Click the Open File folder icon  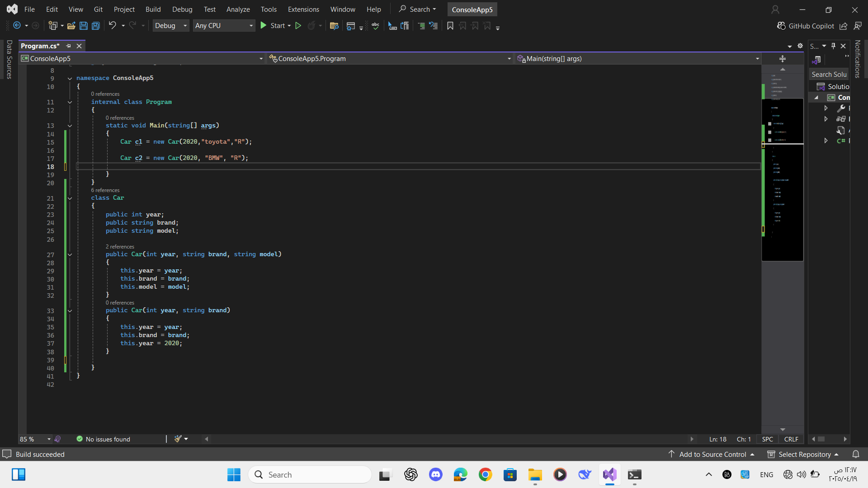click(71, 26)
